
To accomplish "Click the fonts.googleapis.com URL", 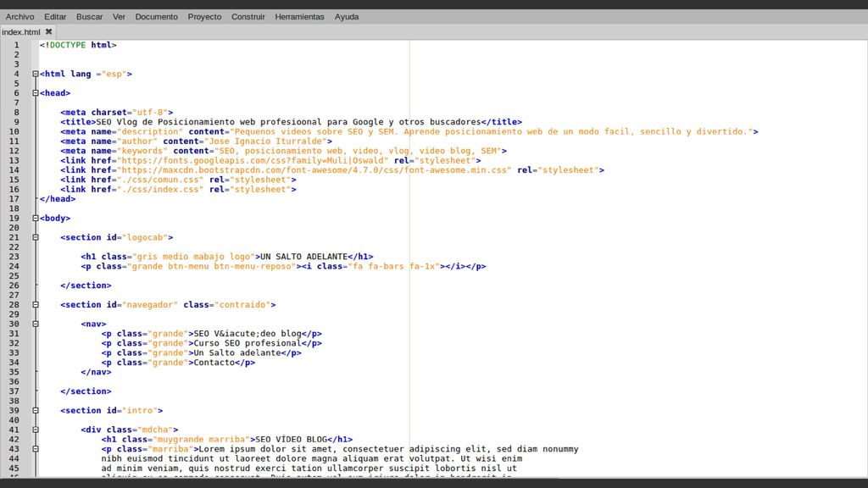I will [x=253, y=160].
